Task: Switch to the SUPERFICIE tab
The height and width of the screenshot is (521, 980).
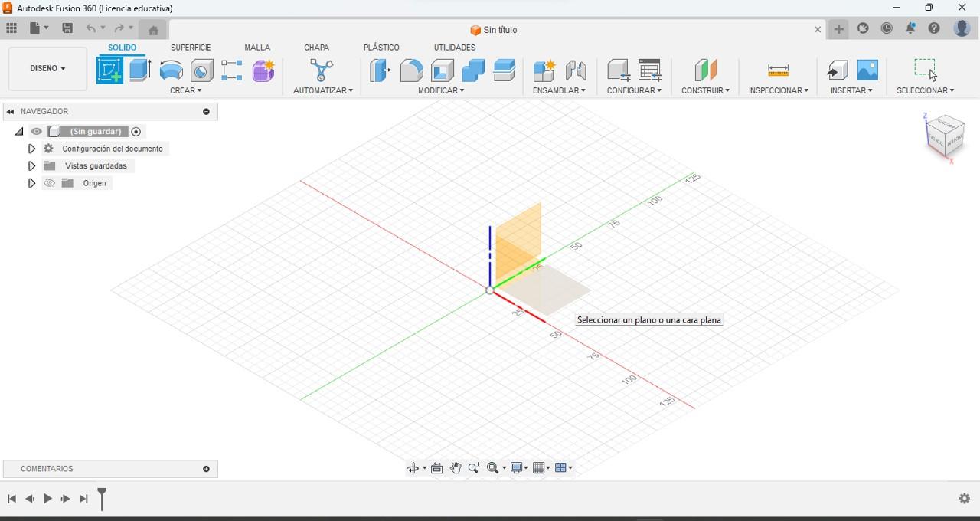Action: (191, 48)
